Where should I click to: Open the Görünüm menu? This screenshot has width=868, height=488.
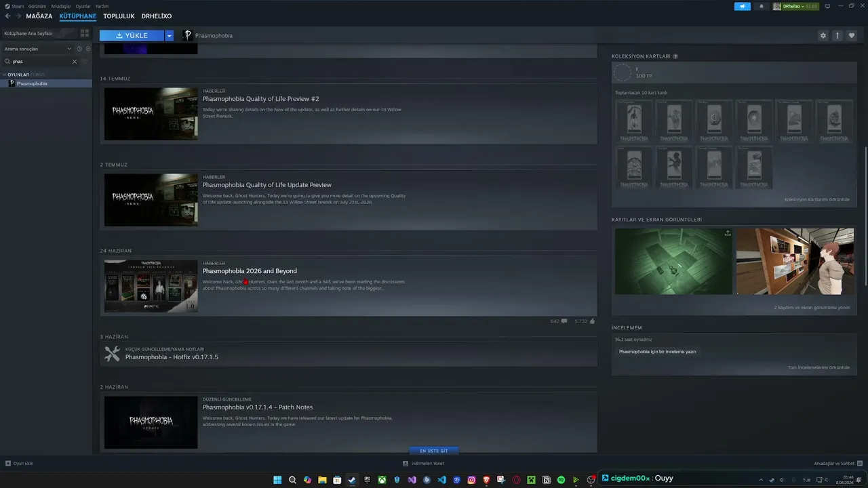point(37,6)
